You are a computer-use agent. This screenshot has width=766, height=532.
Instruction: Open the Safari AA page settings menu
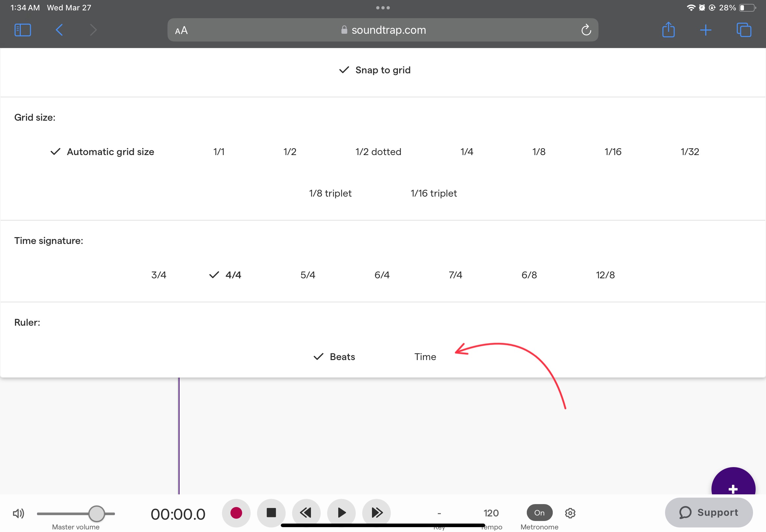point(181,31)
